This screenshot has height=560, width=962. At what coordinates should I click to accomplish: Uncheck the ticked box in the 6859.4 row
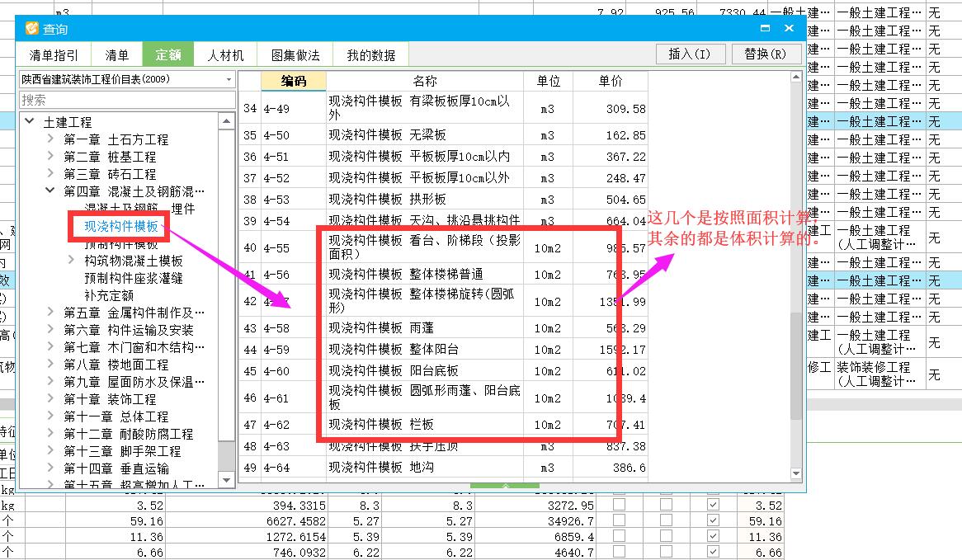coord(712,536)
